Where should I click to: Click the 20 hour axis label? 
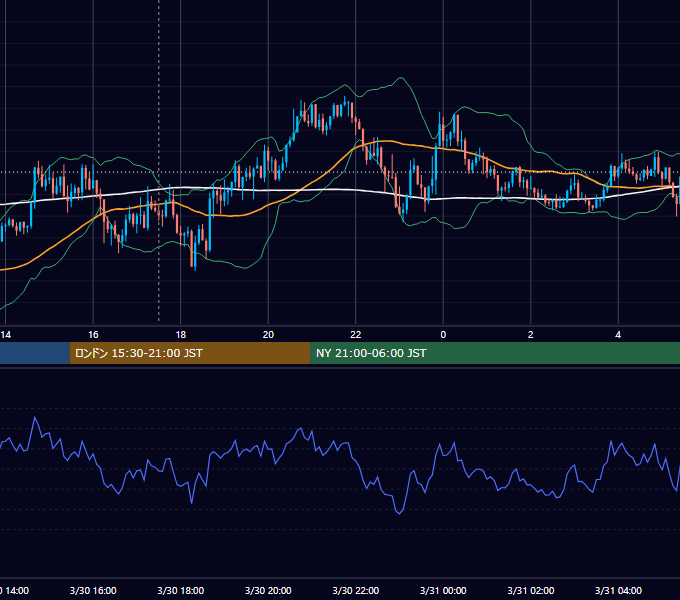click(268, 335)
